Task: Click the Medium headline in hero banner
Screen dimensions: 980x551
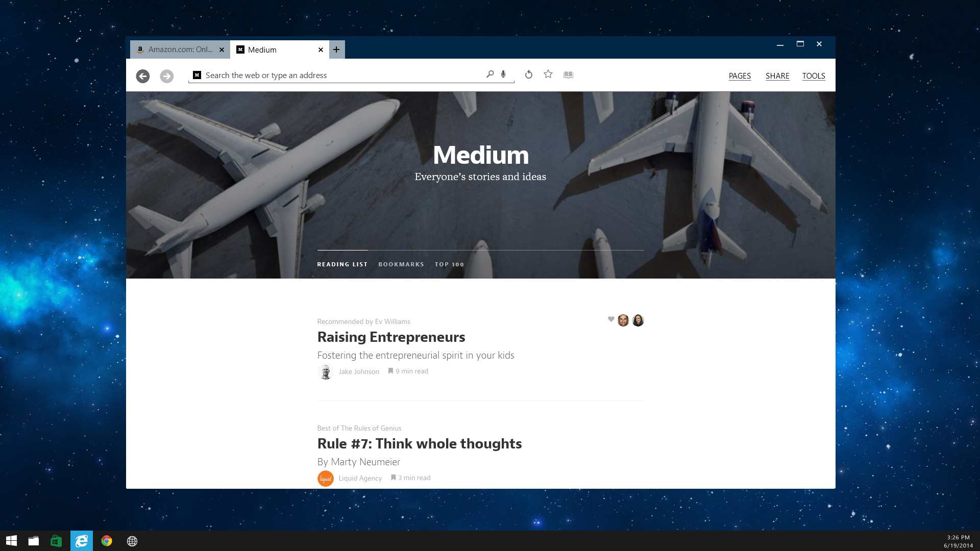Action: [x=481, y=155]
